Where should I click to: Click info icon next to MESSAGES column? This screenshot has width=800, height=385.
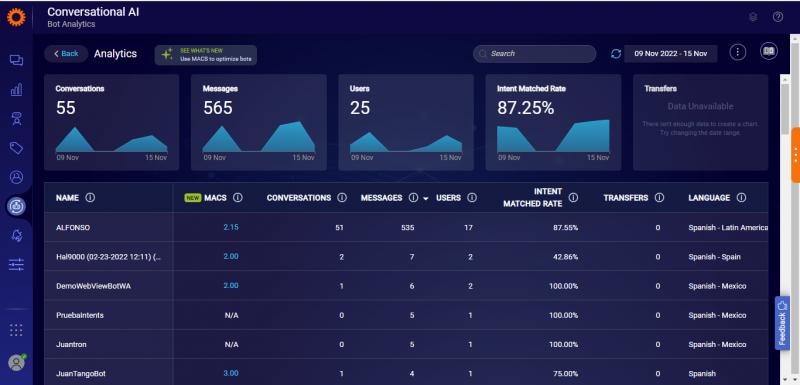coord(413,197)
